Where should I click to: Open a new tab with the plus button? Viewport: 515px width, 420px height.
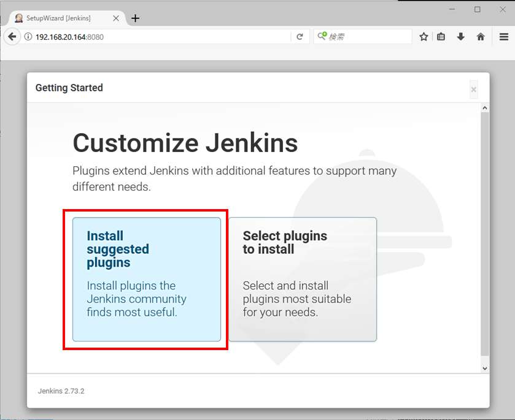[x=135, y=18]
